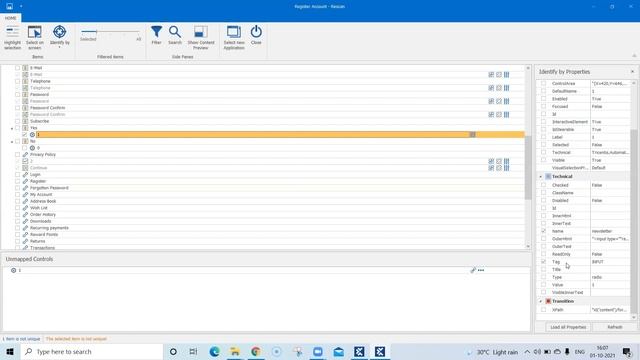This screenshot has height=360, width=640.
Task: Toggle Show Content Preview pane
Action: click(201, 38)
